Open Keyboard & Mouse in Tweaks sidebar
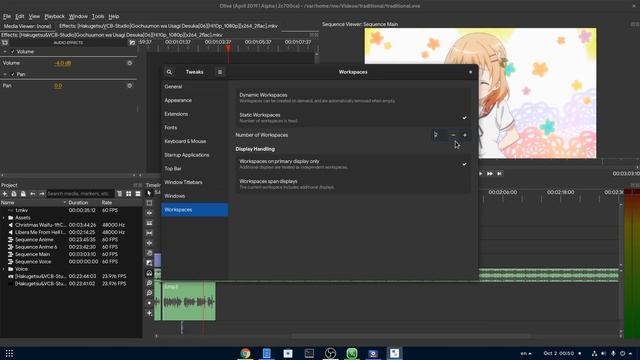The width and height of the screenshot is (640, 360). 194,141
